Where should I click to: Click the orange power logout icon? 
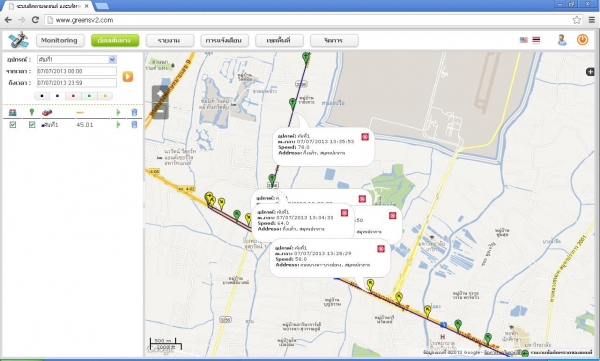(582, 39)
